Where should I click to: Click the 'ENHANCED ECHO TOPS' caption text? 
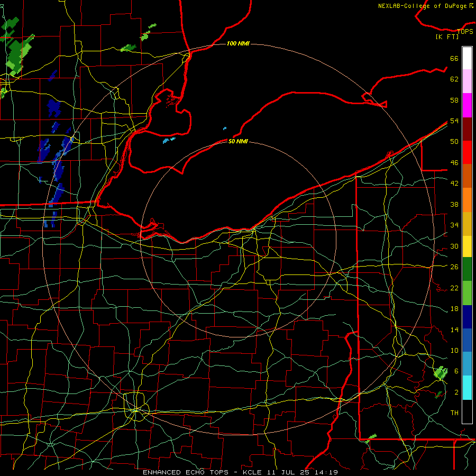[x=186, y=472]
